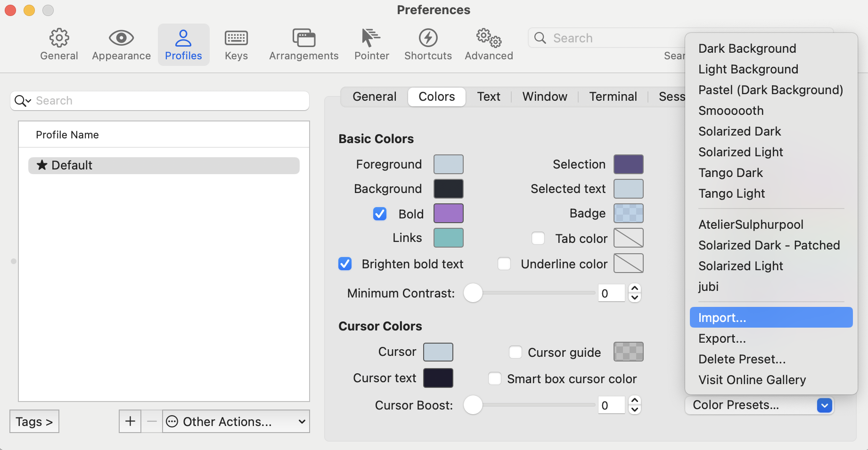This screenshot has height=450, width=868.
Task: Uncheck the Bold color checkbox
Action: 380,213
